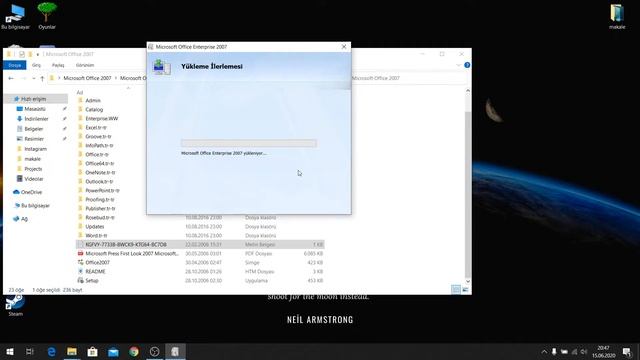This screenshot has height=360, width=640.
Task: Click the installation progress bar
Action: point(249,143)
